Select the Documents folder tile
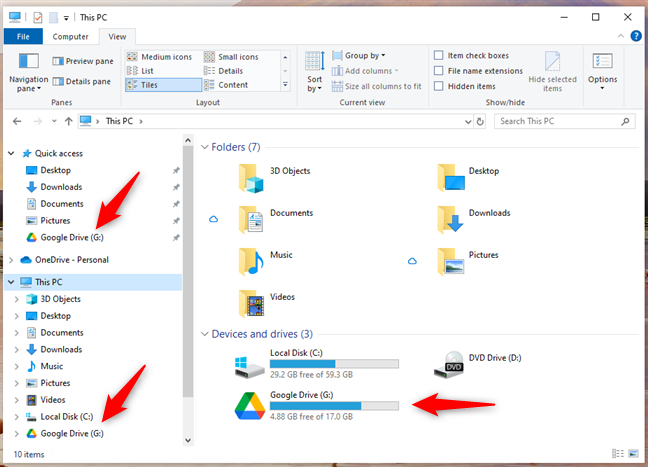This screenshot has width=648, height=467. click(x=276, y=220)
